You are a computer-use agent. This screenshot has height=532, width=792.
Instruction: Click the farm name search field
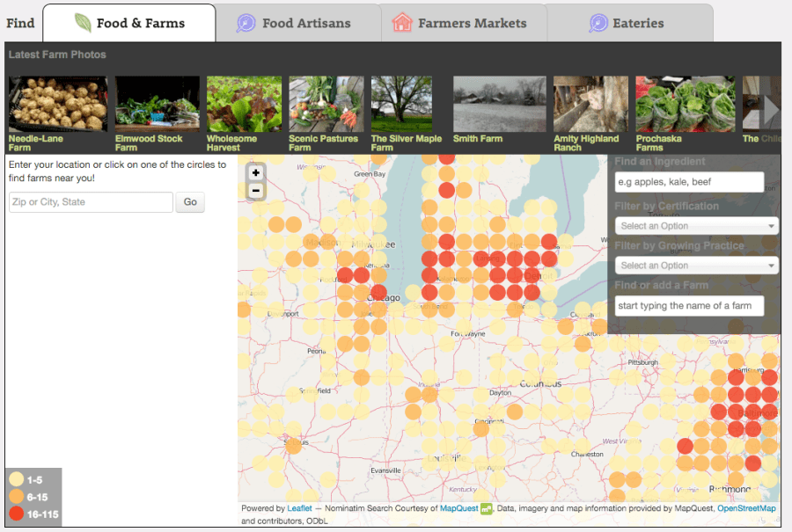pyautogui.click(x=689, y=305)
